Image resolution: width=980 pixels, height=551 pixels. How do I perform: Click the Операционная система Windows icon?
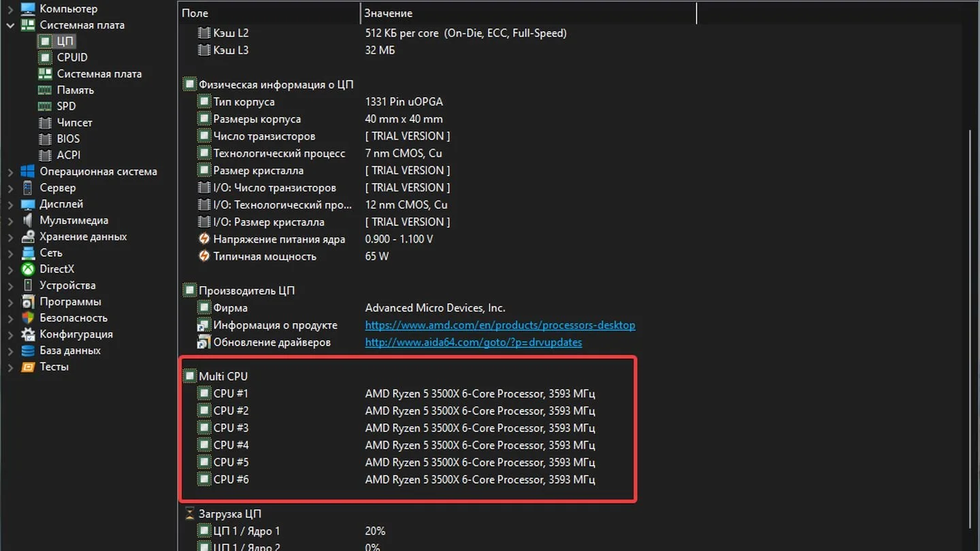[x=28, y=171]
